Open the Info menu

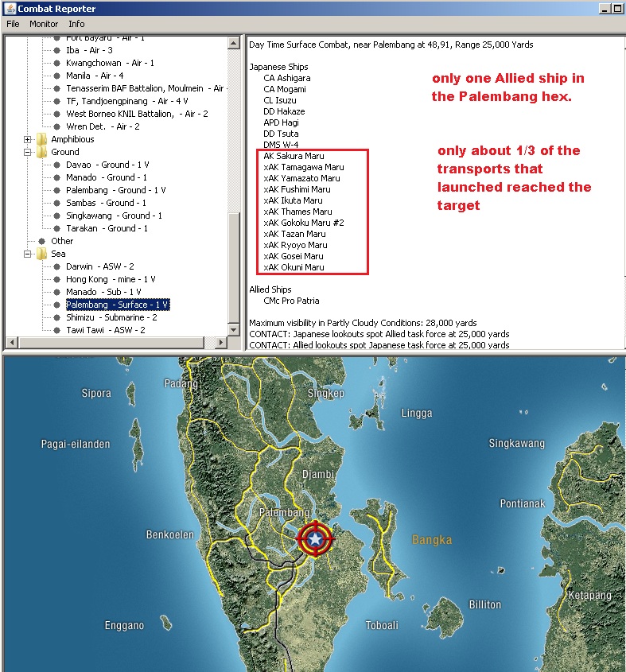click(76, 24)
